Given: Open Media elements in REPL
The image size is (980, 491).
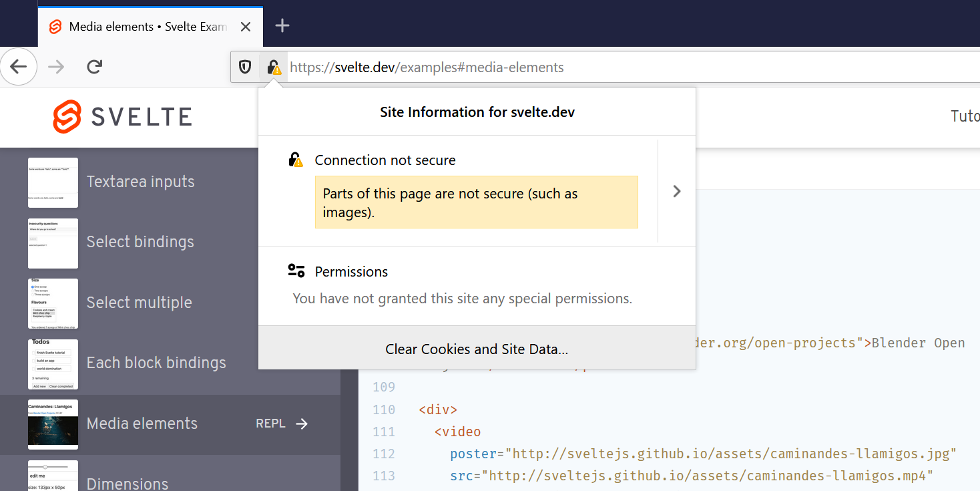Looking at the screenshot, I should coord(282,424).
